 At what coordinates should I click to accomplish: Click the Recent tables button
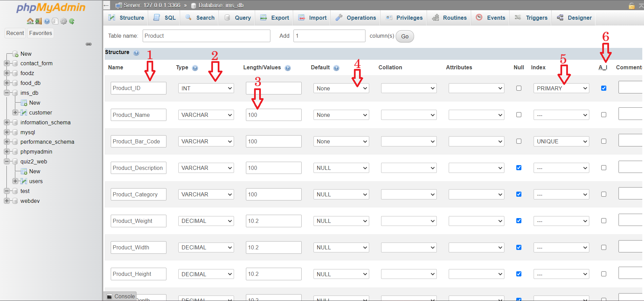[15, 33]
